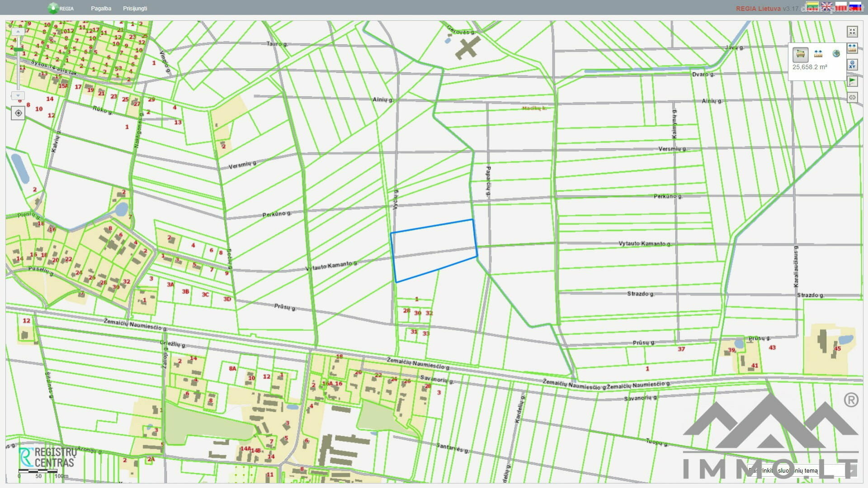Click the zoom in up-arrow button
868x488 pixels.
tap(18, 32)
